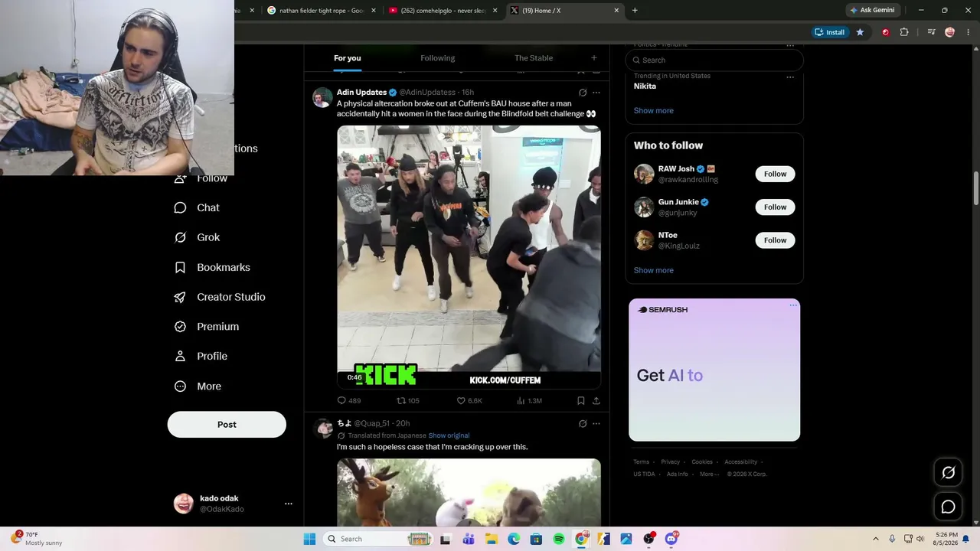Reply to the Adin Updates post
Screen dimensions: 980x551
click(341, 400)
